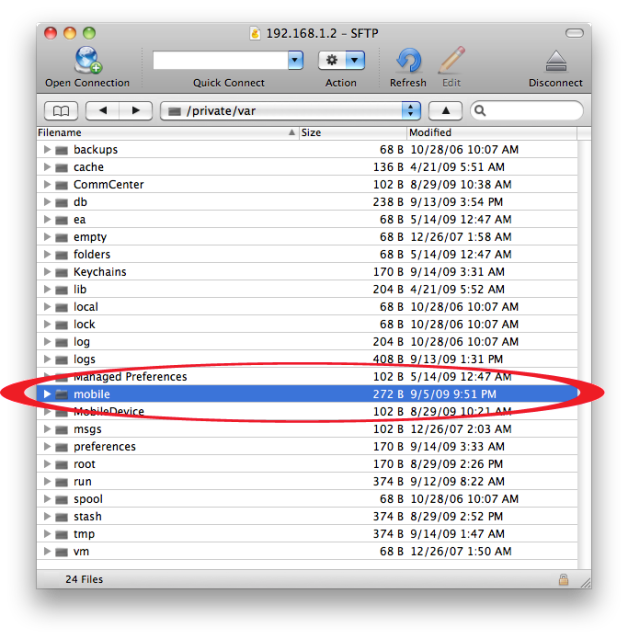This screenshot has width=628, height=639.
Task: Click the spool folder icon
Action: point(62,500)
